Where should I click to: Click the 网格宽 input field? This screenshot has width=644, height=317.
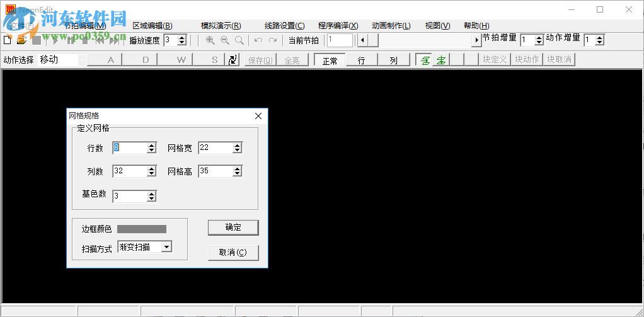[x=216, y=148]
